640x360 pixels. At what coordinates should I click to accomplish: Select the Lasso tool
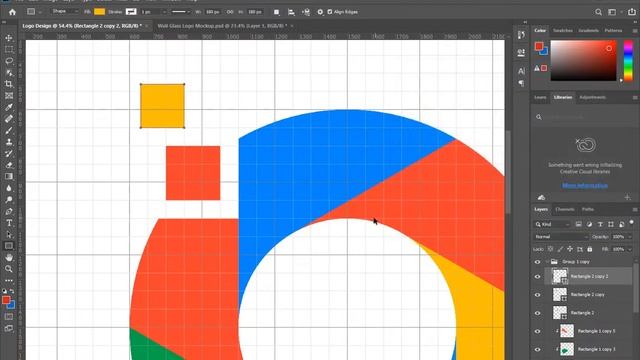pyautogui.click(x=9, y=61)
